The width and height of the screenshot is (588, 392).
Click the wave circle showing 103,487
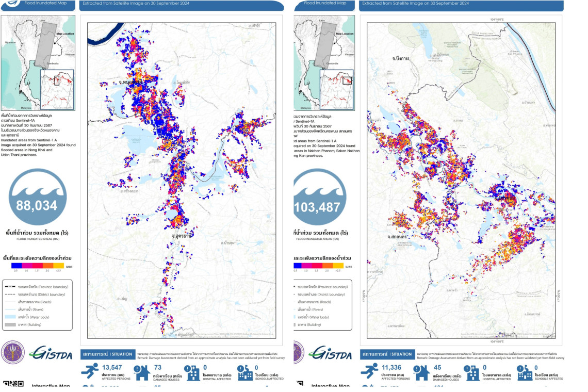coord(318,204)
